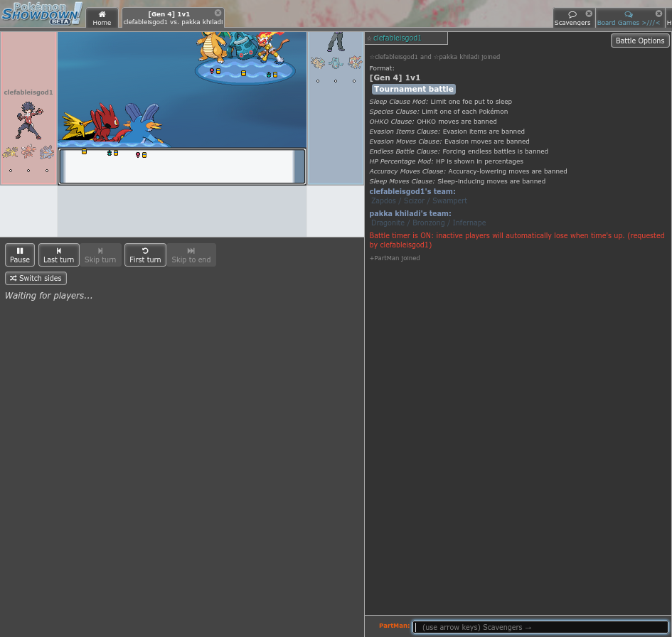This screenshot has height=637, width=672.
Task: Click the PartMan username beside chat input
Action: [394, 626]
